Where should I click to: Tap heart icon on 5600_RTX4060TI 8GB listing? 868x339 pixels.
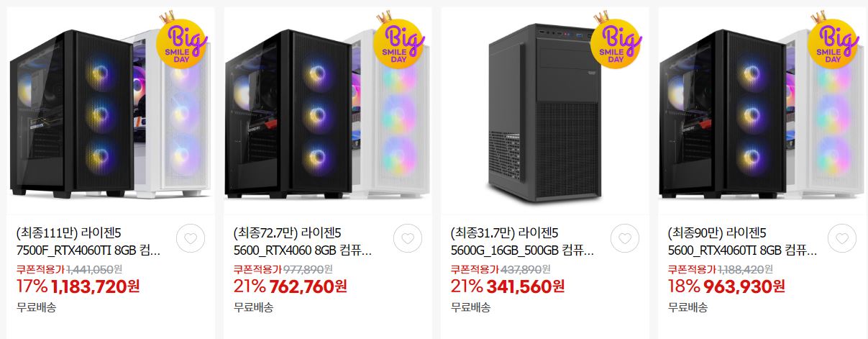click(x=842, y=240)
